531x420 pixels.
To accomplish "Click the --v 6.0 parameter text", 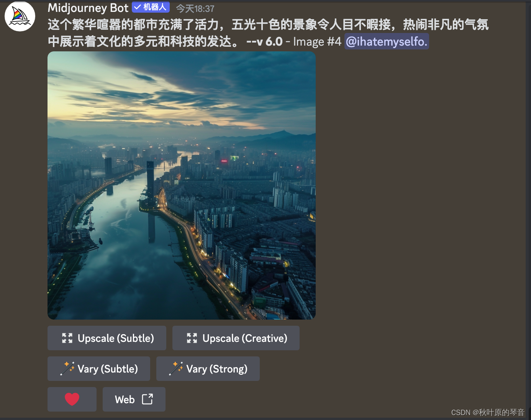I will pos(264,41).
